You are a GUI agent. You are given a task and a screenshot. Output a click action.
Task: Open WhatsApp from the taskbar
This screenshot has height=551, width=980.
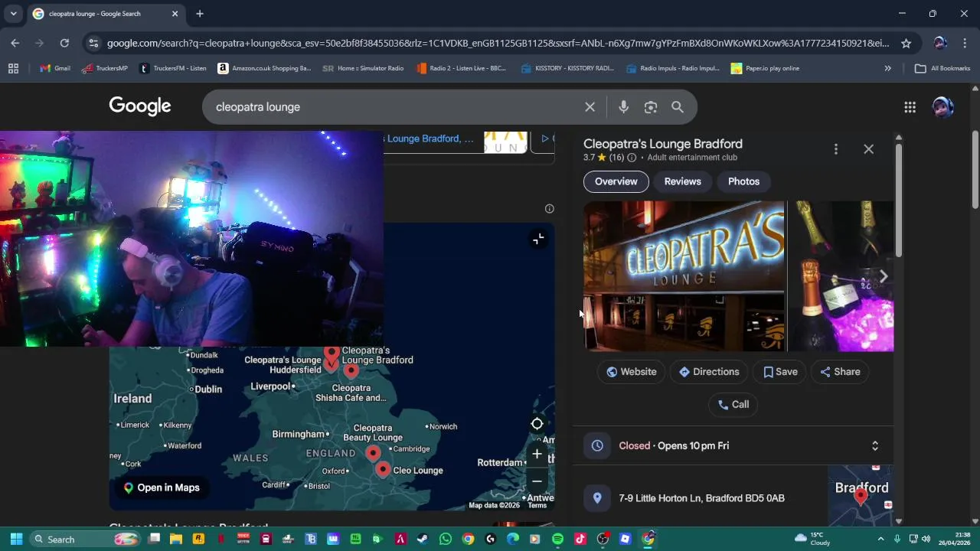[445, 539]
